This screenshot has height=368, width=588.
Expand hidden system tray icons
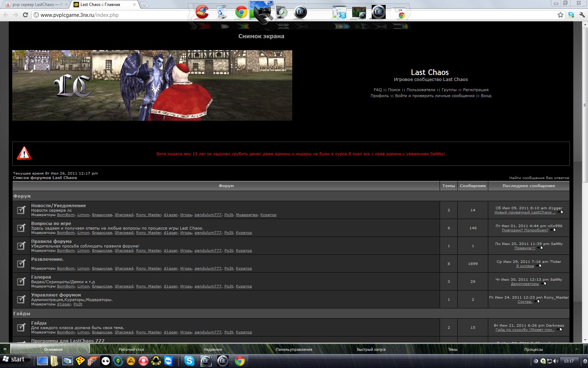point(536,361)
